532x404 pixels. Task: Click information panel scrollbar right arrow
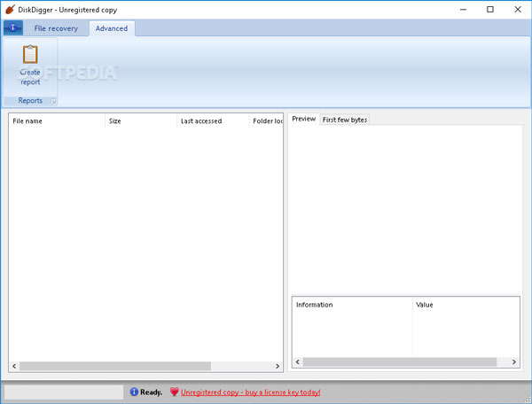(514, 362)
